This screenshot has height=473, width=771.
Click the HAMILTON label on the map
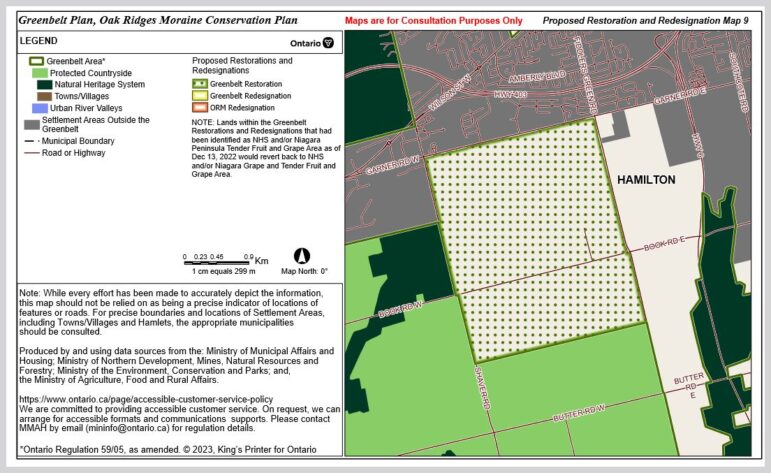tap(646, 180)
